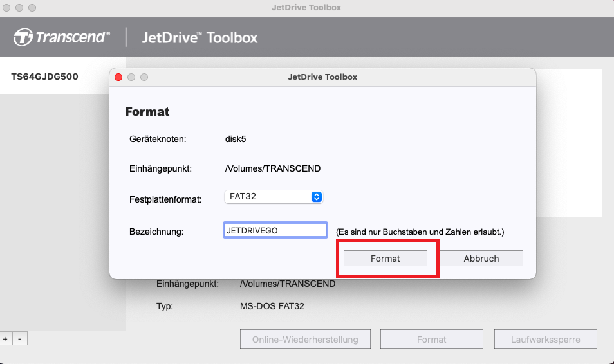Click the dimmed Format button in the main window
The width and height of the screenshot is (614, 364).
(431, 340)
